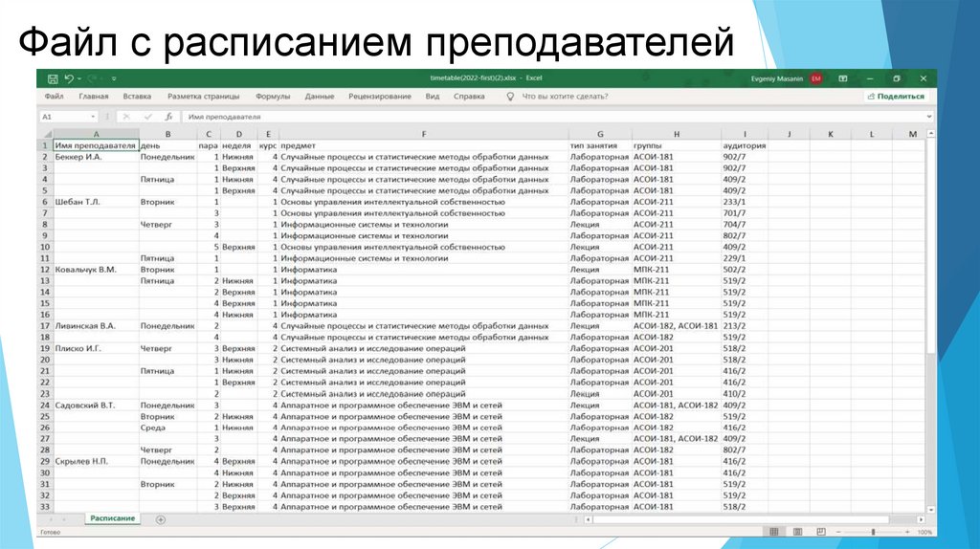Click header cell 'аудитория'

pyautogui.click(x=745, y=145)
